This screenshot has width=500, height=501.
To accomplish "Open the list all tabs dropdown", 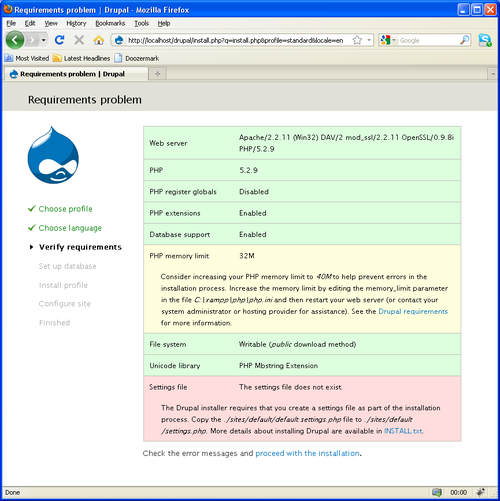I will pyautogui.click(x=493, y=74).
